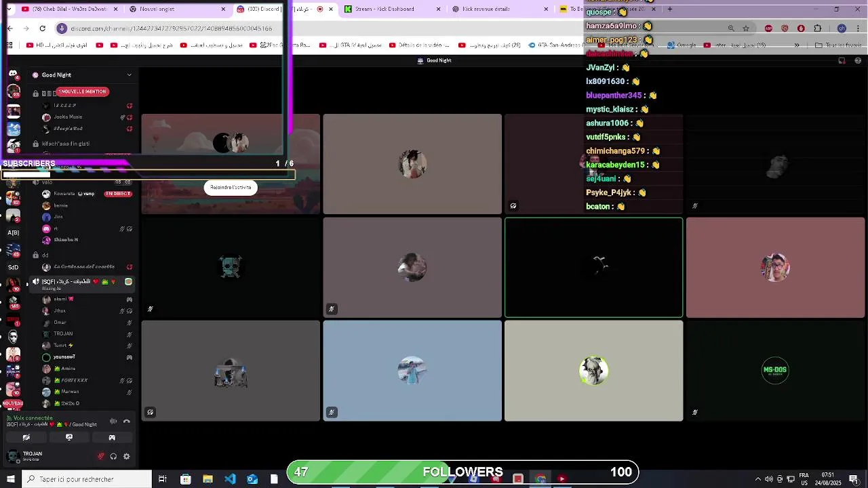Click the Taper ici pour rechercher box

(x=87, y=479)
